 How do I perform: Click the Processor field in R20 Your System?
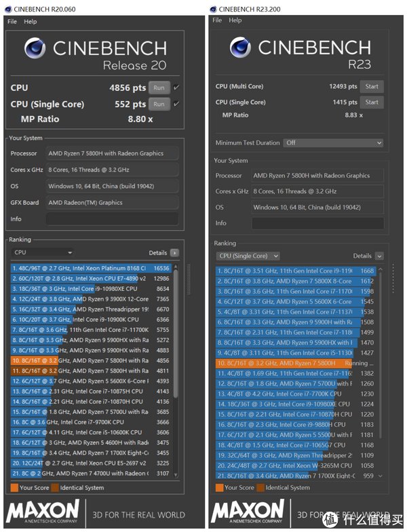coord(112,153)
